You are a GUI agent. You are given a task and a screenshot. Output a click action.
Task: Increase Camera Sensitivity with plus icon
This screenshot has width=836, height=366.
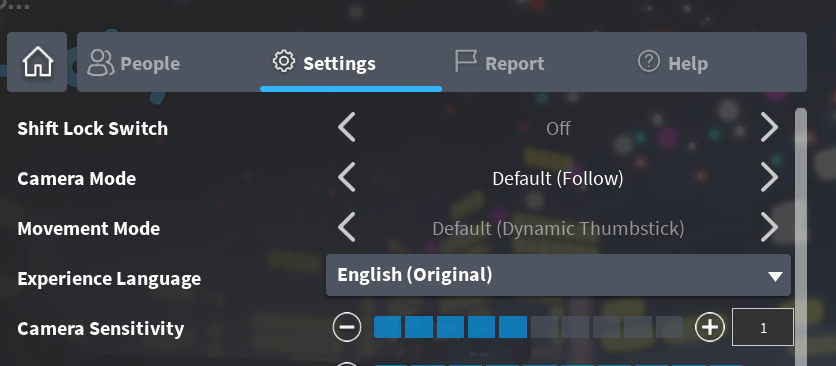(710, 327)
